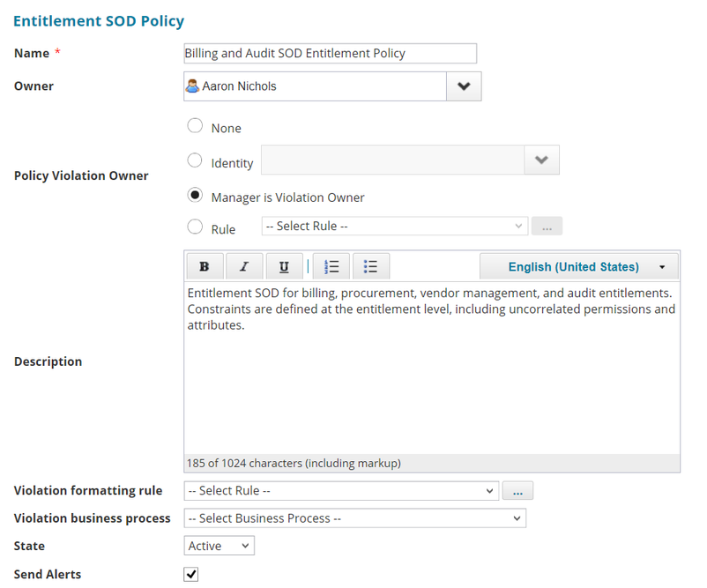Click ellipsis button beside Violation formatting rule
This screenshot has height=588, width=707.
point(517,491)
